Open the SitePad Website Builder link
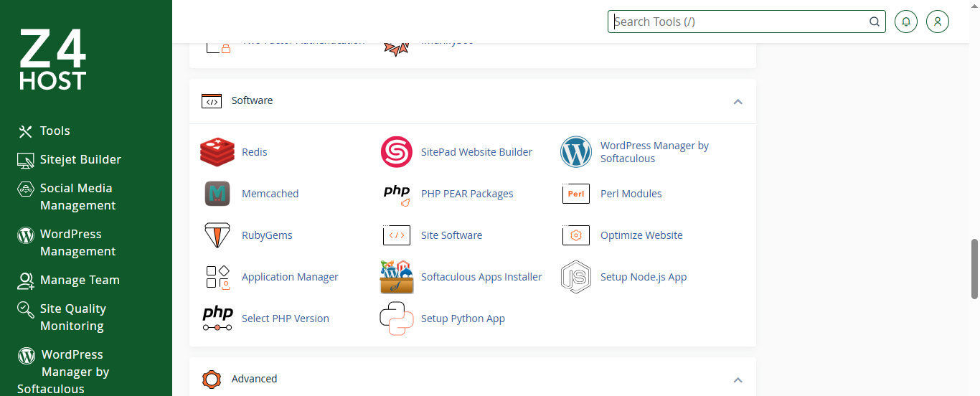The image size is (980, 396). click(477, 152)
